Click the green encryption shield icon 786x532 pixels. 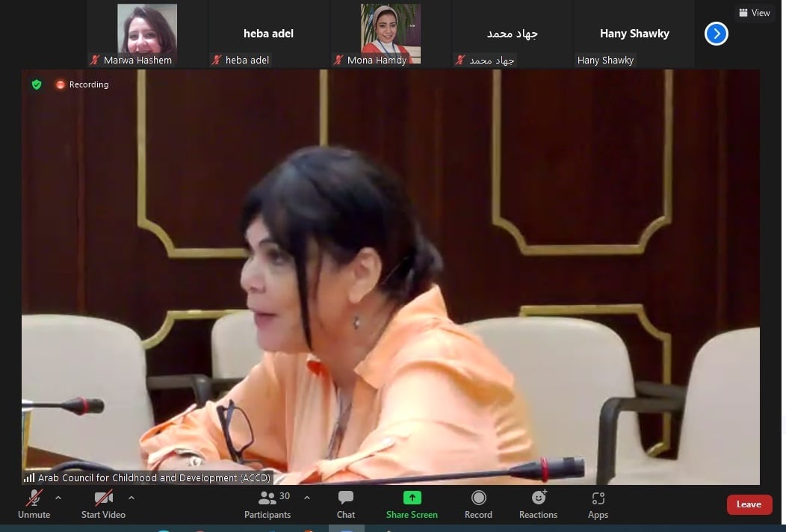coord(37,84)
